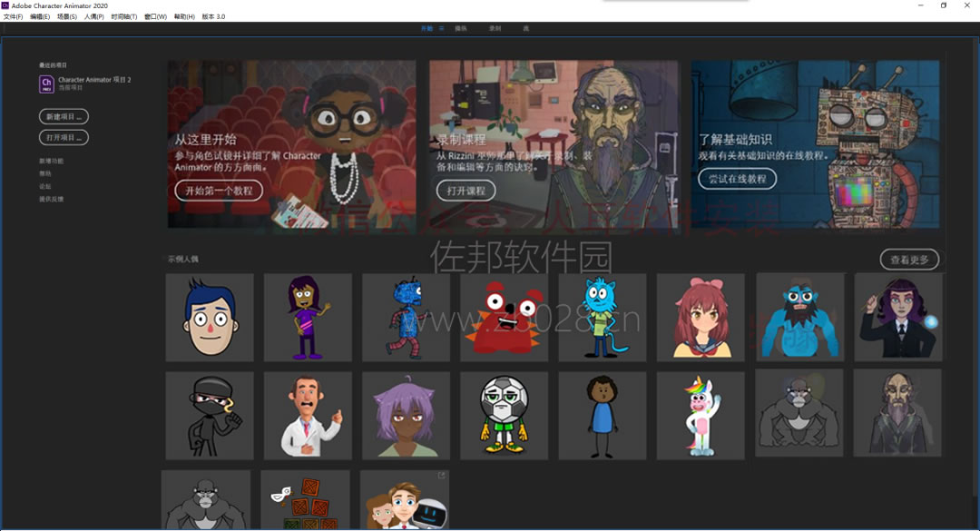Select the bird and wooden crates example
Image resolution: width=980 pixels, height=531 pixels.
click(305, 500)
